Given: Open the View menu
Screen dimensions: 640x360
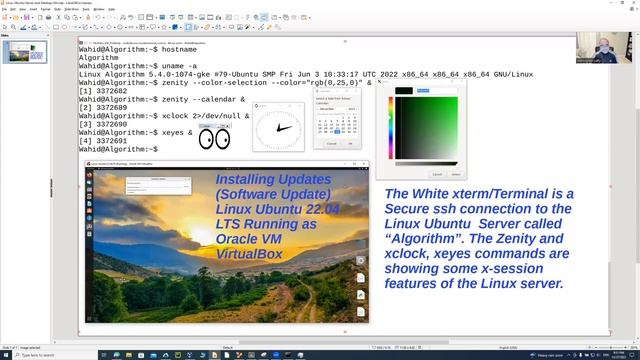Looking at the screenshot, I should [x=22, y=9].
